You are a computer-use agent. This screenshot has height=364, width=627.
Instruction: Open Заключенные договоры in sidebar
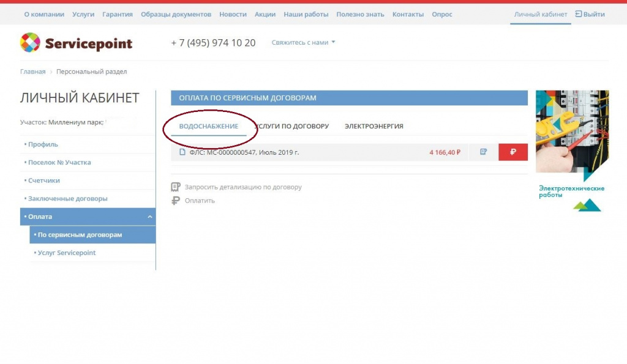[x=68, y=199]
